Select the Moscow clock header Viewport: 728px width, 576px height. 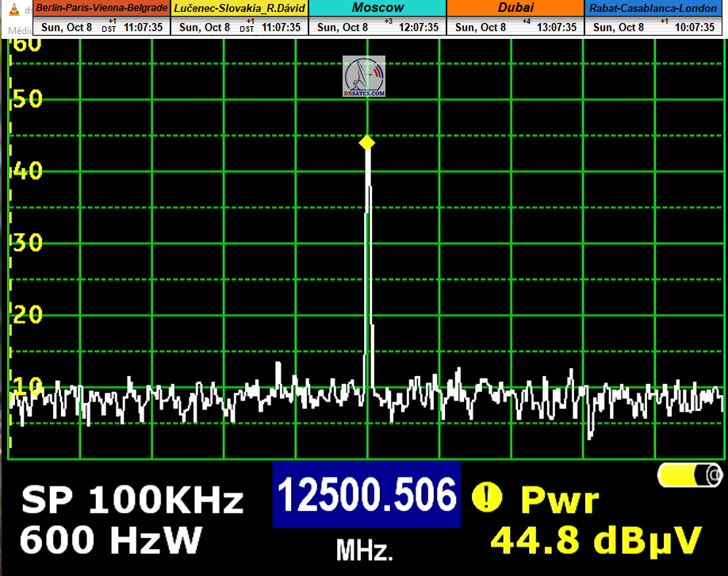(377, 8)
